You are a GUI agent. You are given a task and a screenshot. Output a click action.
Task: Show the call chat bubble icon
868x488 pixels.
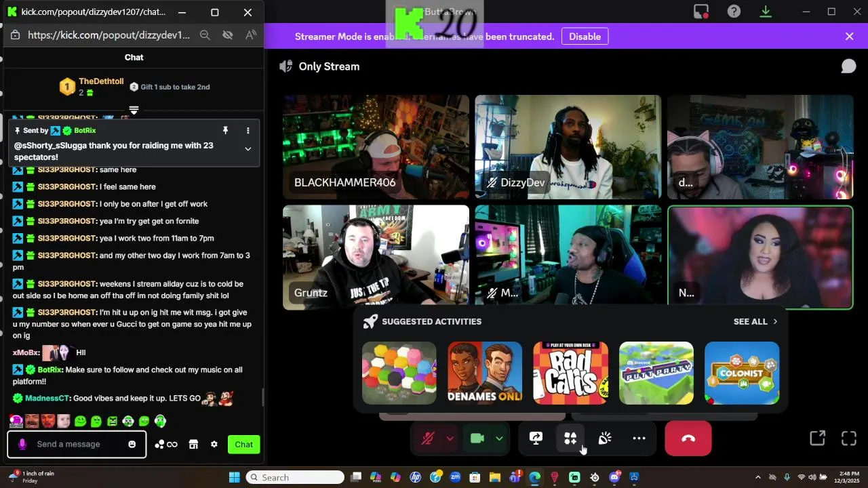(x=848, y=66)
